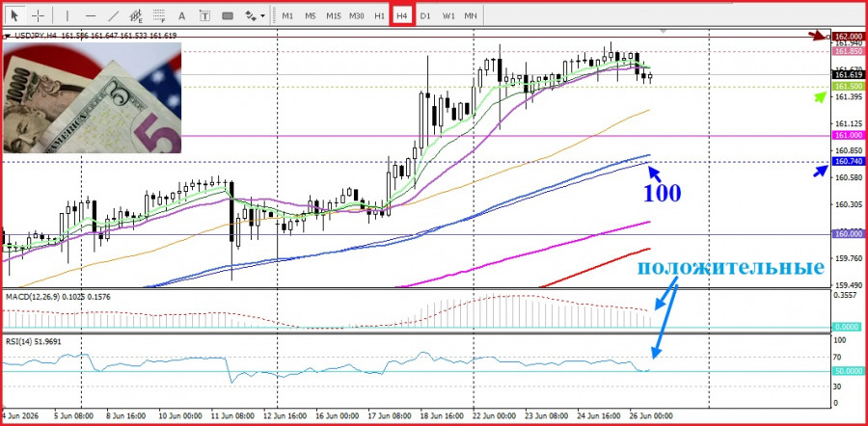Switch chart to D1 timeframe

[x=425, y=16]
